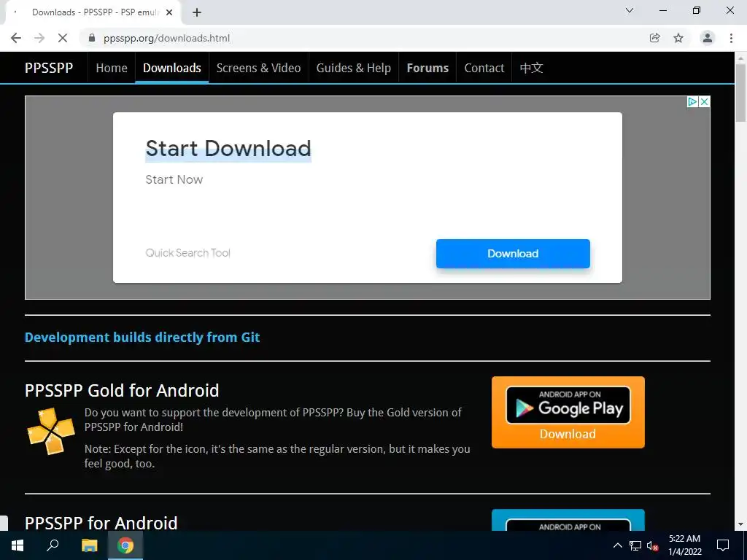The width and height of the screenshot is (747, 560).
Task: Click the blue Download ad button
Action: coord(513,253)
